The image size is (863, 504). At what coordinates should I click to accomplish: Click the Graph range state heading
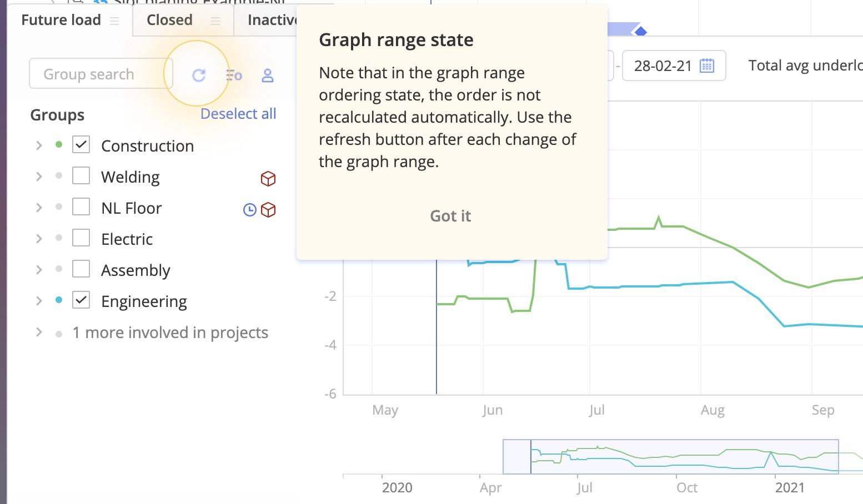point(396,40)
